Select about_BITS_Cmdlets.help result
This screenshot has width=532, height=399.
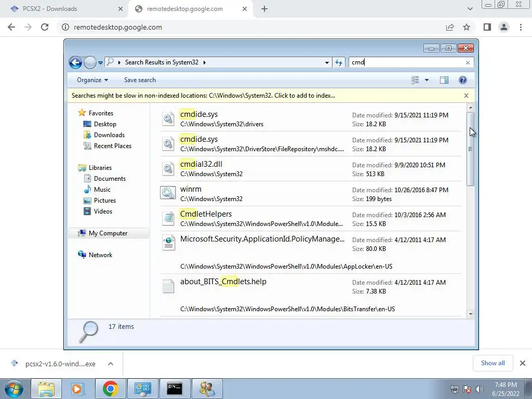(311, 295)
